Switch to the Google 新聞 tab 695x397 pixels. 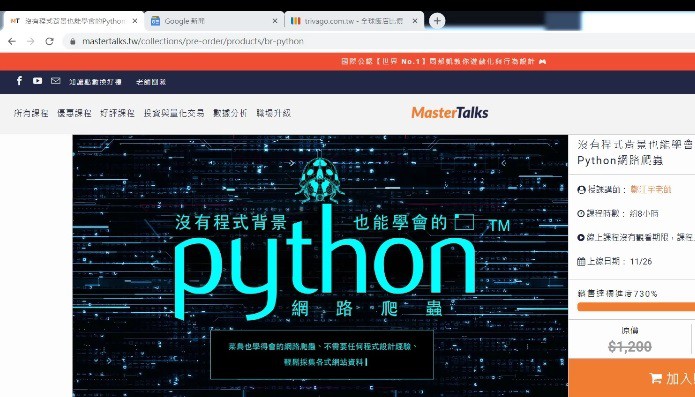214,21
